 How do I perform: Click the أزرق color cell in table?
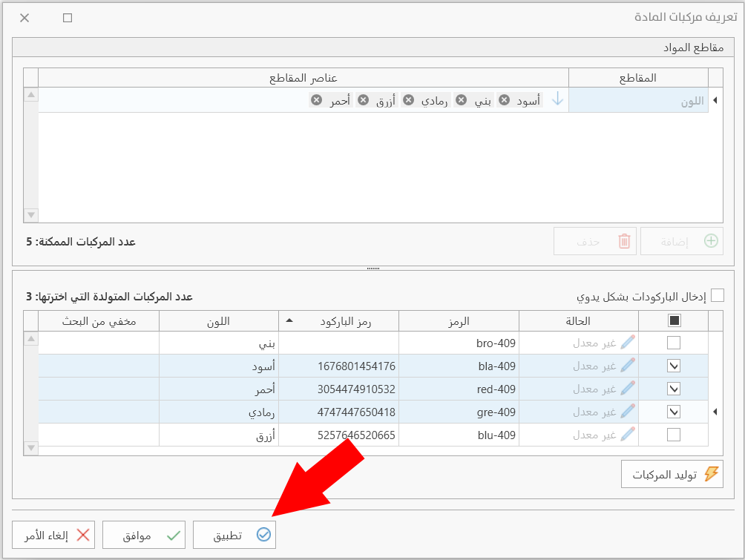tap(219, 434)
